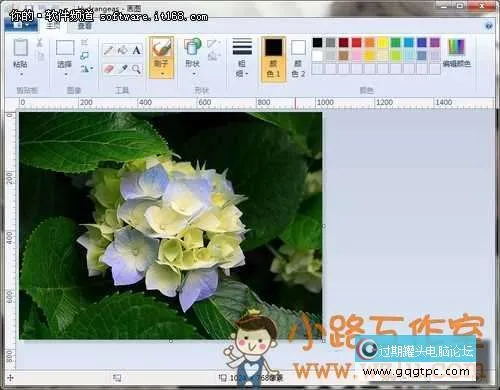Pick the white swatch in second row
This screenshot has width=500, height=390.
pyautogui.click(x=317, y=55)
